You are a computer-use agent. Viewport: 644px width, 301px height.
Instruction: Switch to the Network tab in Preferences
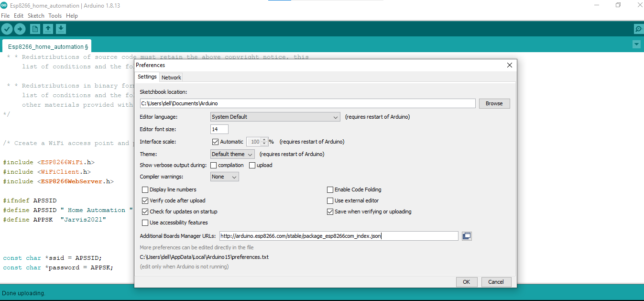[x=171, y=78]
